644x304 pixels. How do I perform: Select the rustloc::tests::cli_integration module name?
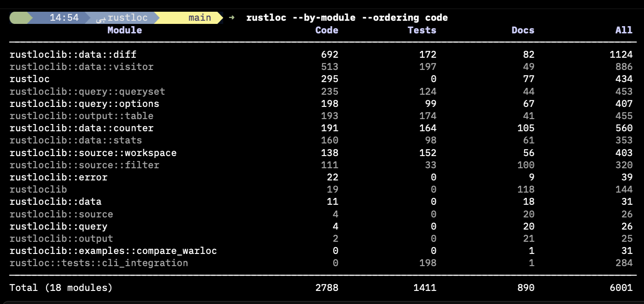pyautogui.click(x=99, y=263)
